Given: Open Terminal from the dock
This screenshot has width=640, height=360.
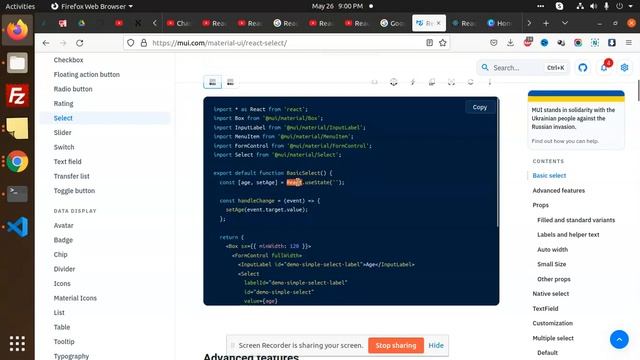Looking at the screenshot, I should pyautogui.click(x=17, y=194).
